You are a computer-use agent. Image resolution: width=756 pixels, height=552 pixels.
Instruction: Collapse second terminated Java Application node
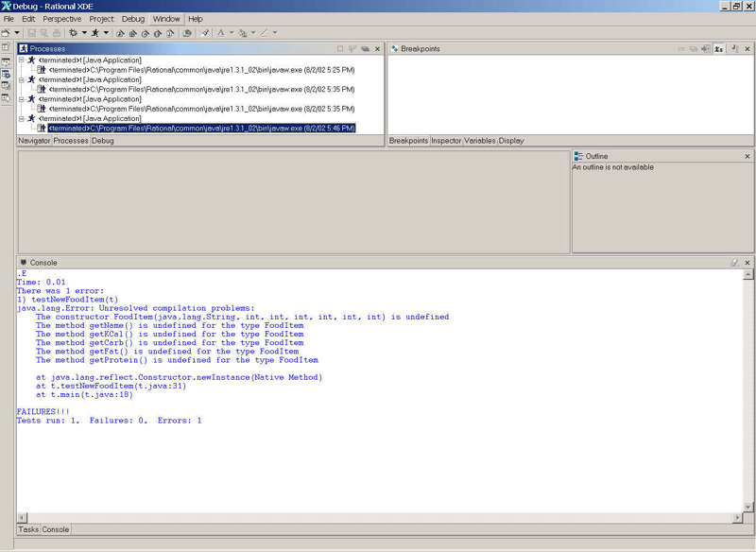[21, 79]
